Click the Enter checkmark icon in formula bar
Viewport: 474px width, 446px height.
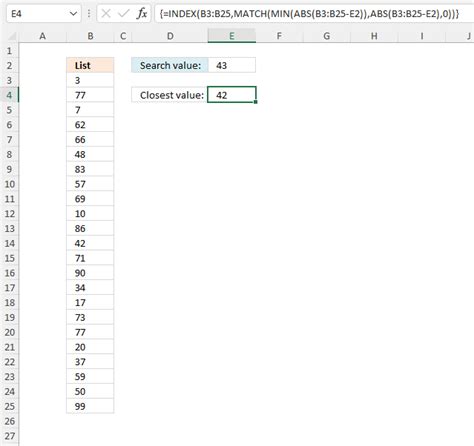(x=124, y=14)
